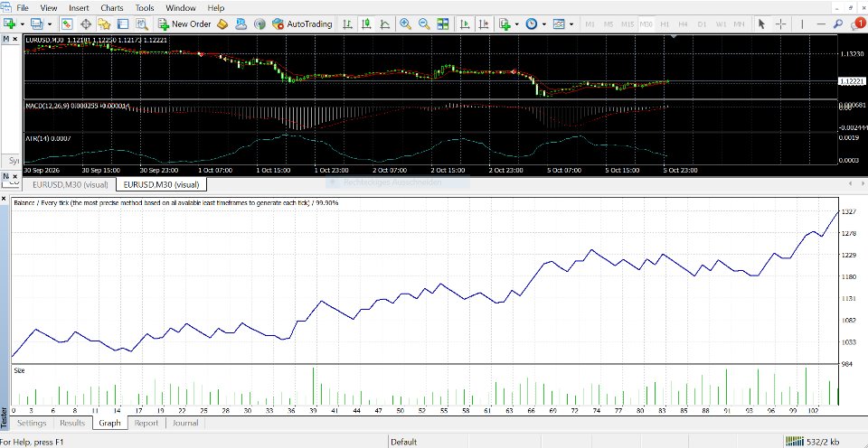Switch to the Results tester tab
This screenshot has height=448, width=868.
point(72,423)
